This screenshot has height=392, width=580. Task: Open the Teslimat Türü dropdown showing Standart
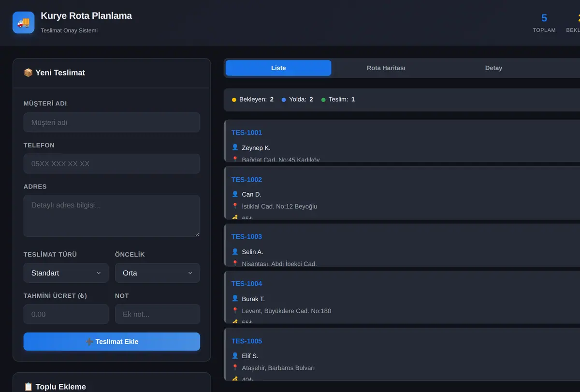click(66, 273)
